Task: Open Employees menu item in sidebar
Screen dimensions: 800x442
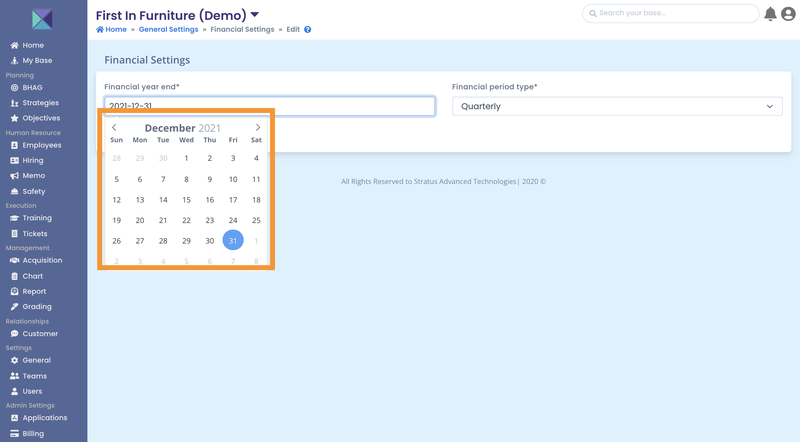Action: tap(41, 145)
